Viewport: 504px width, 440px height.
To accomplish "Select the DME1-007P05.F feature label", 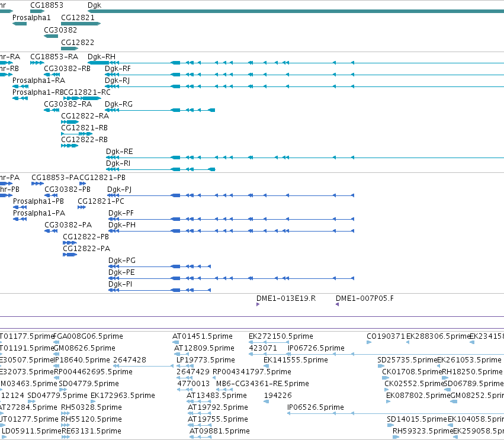I will pyautogui.click(x=364, y=298).
